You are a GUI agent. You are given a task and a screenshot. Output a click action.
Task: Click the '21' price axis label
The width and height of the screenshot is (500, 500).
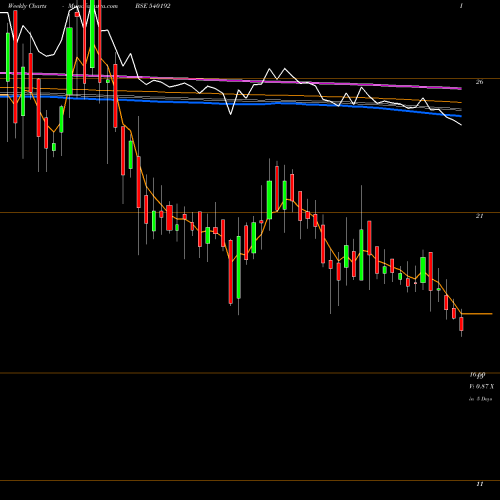pos(479,216)
